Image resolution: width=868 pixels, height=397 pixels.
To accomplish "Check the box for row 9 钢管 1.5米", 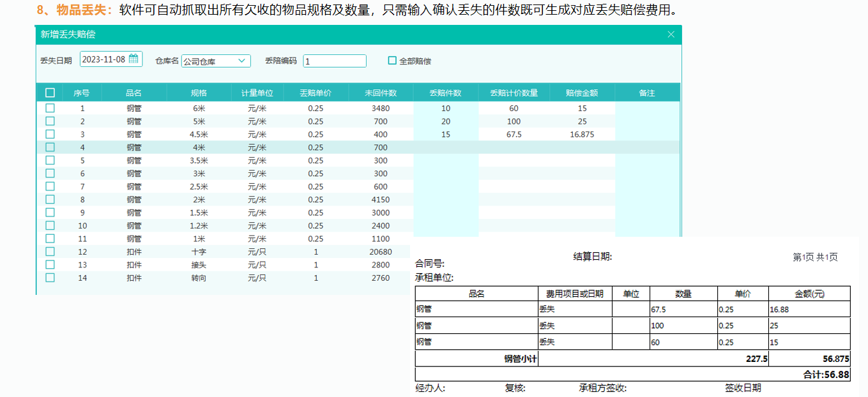I will (50, 213).
